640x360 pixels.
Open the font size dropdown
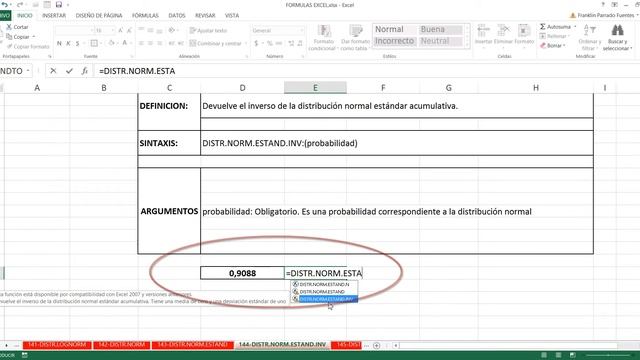[x=112, y=31]
